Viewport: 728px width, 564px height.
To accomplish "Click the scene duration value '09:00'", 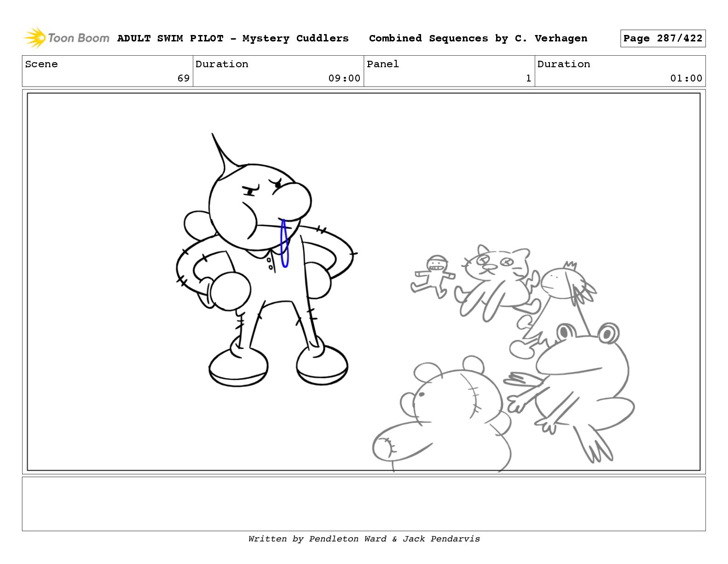I will 344,78.
